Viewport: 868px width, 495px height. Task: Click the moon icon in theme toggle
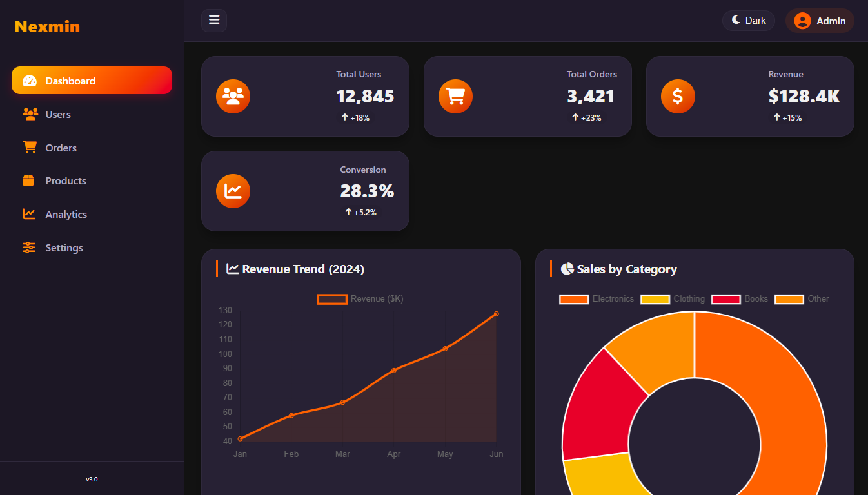coord(736,20)
